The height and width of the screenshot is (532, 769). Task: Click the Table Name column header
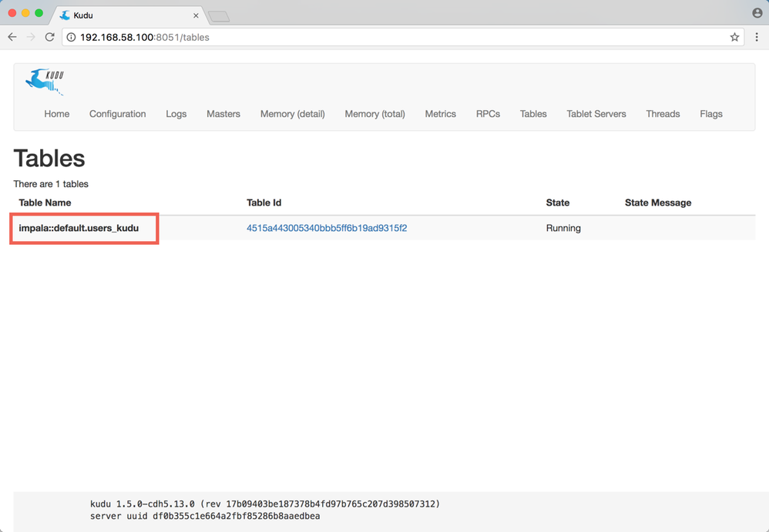pyautogui.click(x=45, y=202)
